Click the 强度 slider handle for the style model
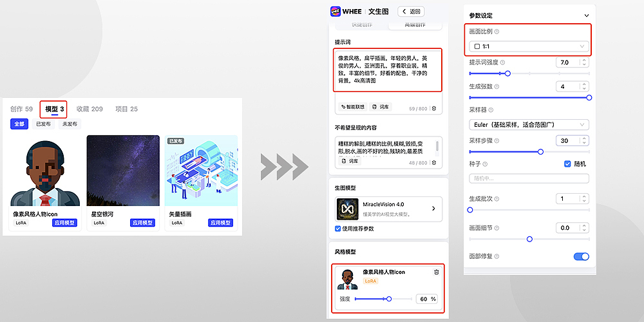Screen dimensions: 644x322 [x=389, y=299]
